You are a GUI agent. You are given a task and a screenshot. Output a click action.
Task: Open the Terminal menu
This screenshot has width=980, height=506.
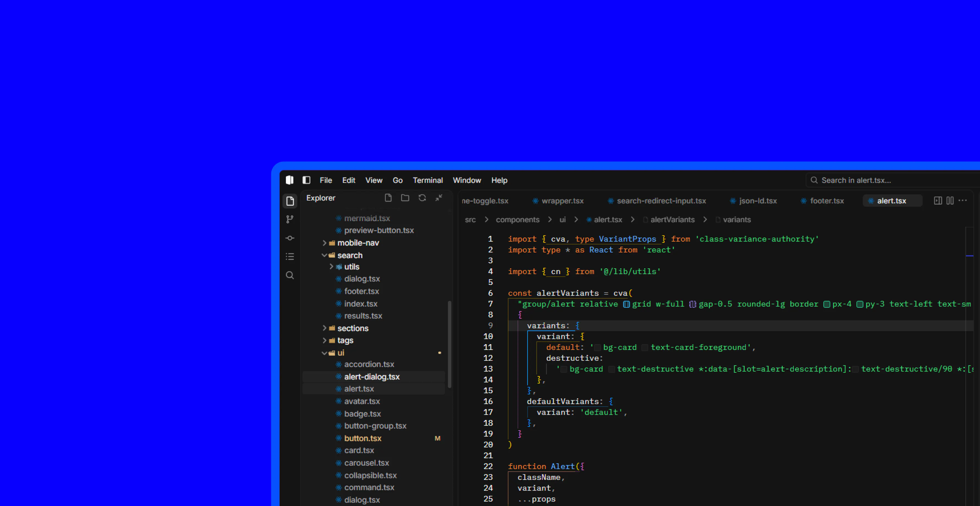[428, 180]
